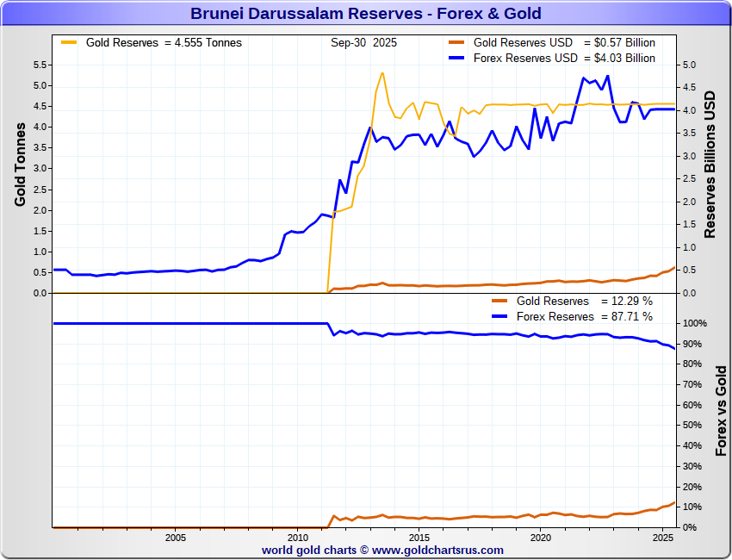Click the yellow Gold Reserves Tonnes legend swatch
Screen dimensions: 732x560
69,42
